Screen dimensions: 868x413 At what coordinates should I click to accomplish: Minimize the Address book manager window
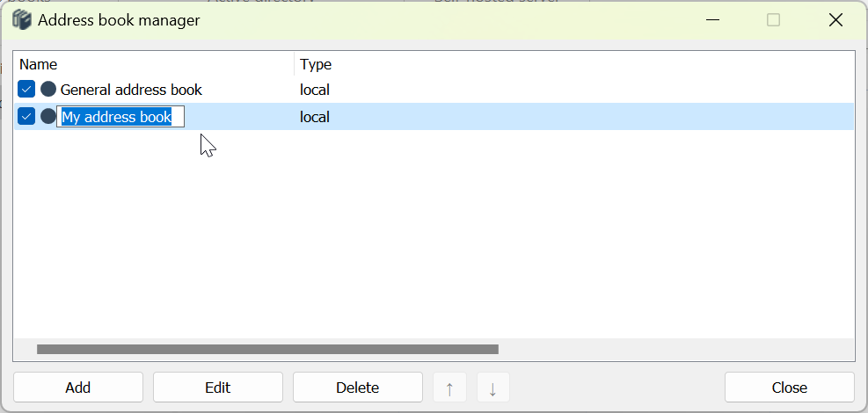point(711,19)
